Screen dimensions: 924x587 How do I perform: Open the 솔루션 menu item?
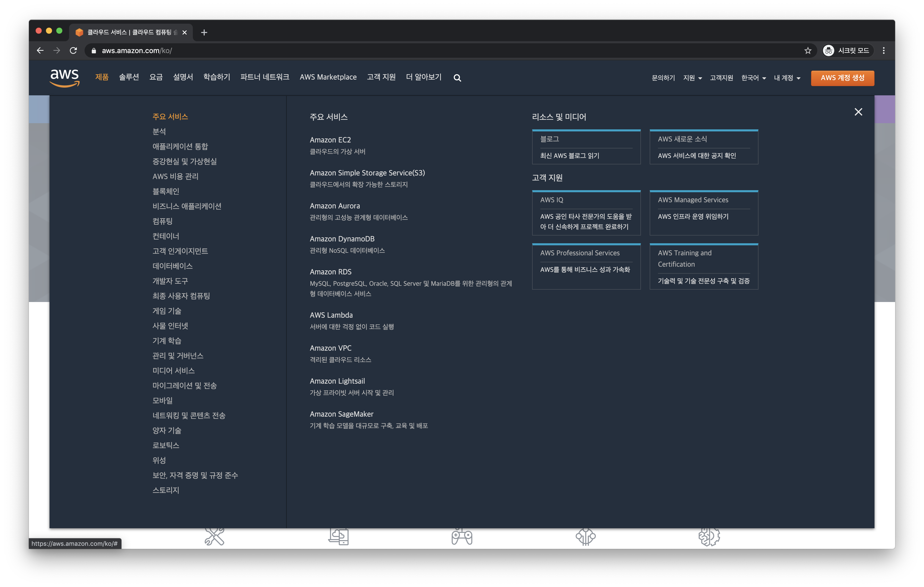(x=129, y=77)
